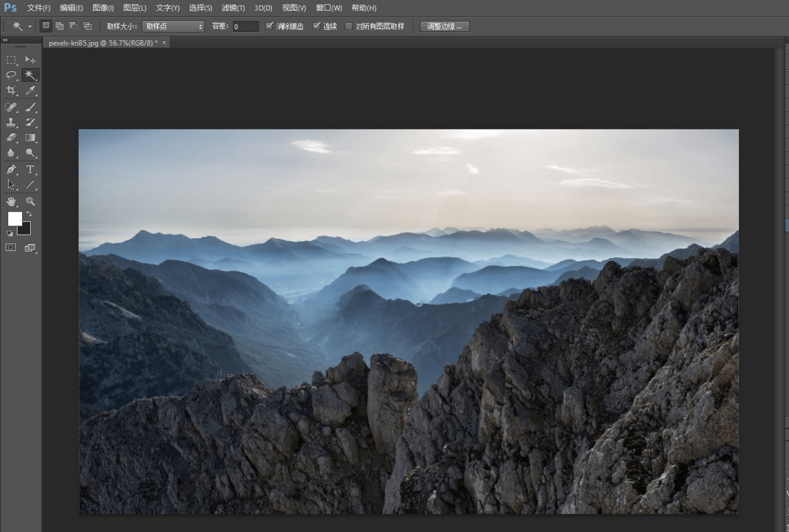Select the Brush tool
The width and height of the screenshot is (789, 532).
coord(30,107)
